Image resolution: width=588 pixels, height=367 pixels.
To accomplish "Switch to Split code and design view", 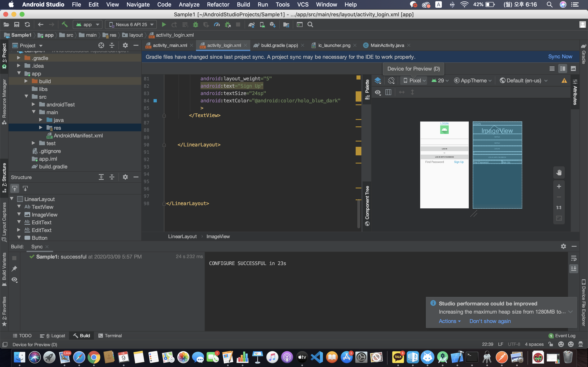I will point(562,69).
